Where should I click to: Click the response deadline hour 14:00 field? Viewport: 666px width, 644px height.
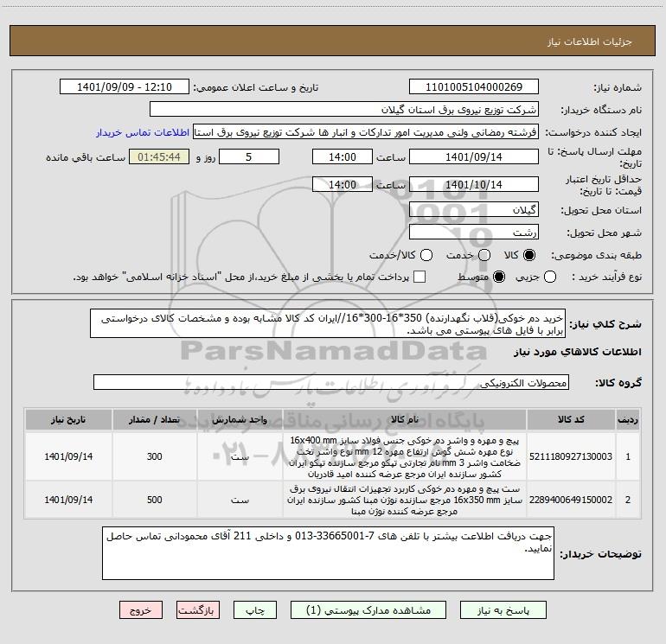coord(343,156)
